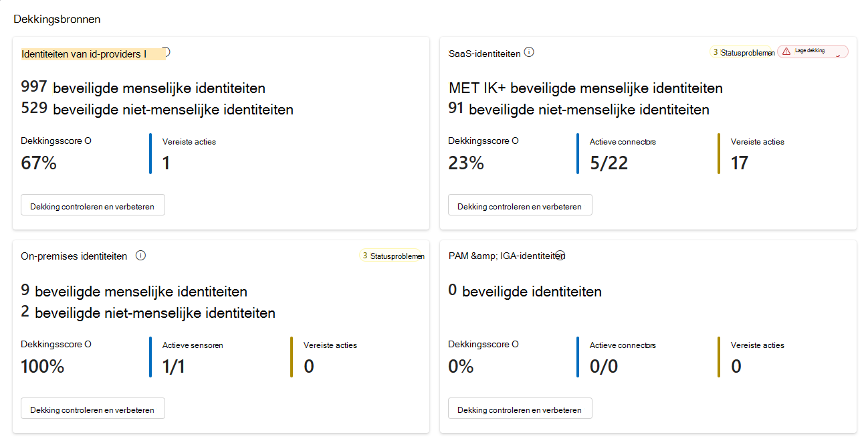
Task: Open the 1 Vereiste acties item
Action: tap(167, 163)
